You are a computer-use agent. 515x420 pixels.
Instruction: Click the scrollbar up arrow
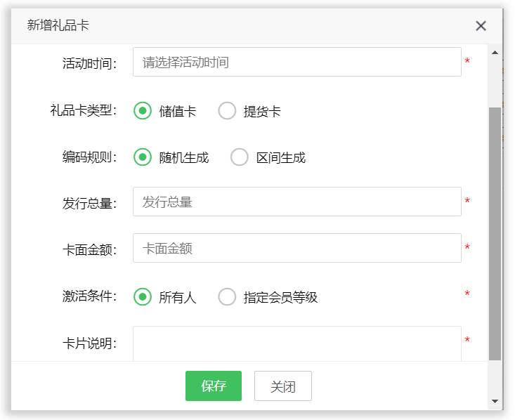(495, 53)
